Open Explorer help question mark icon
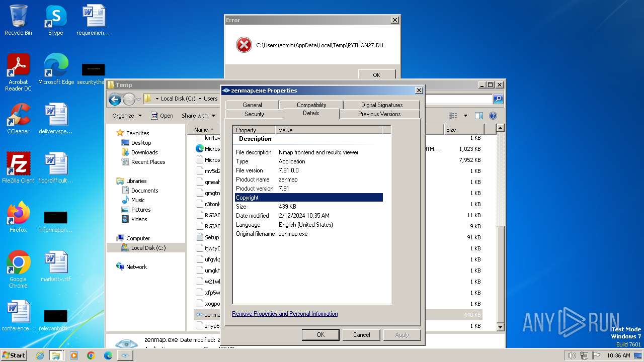Image resolution: width=644 pixels, height=362 pixels. 493,116
